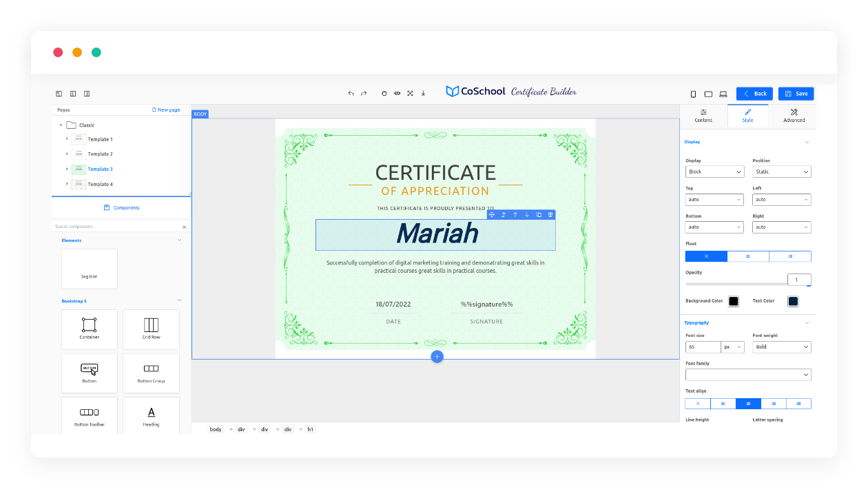868x496 pixels.
Task: Click the undo arrow in the top toolbar
Action: [x=351, y=94]
